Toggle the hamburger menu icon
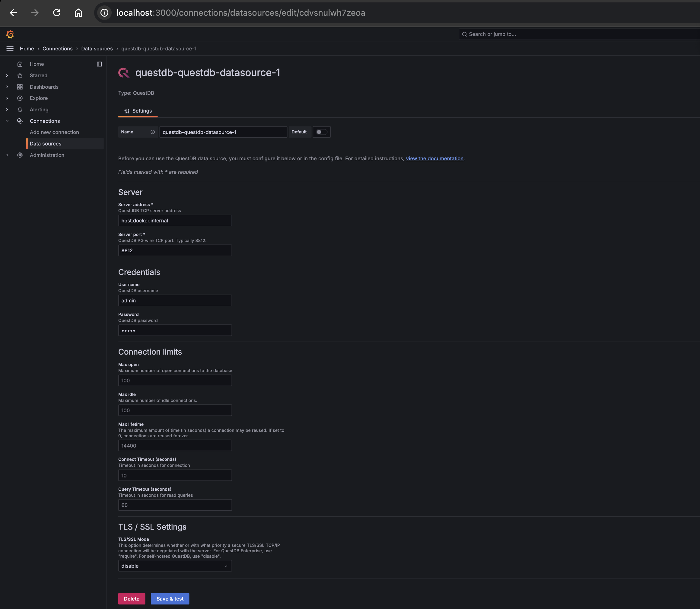The height and width of the screenshot is (609, 700). pos(10,49)
